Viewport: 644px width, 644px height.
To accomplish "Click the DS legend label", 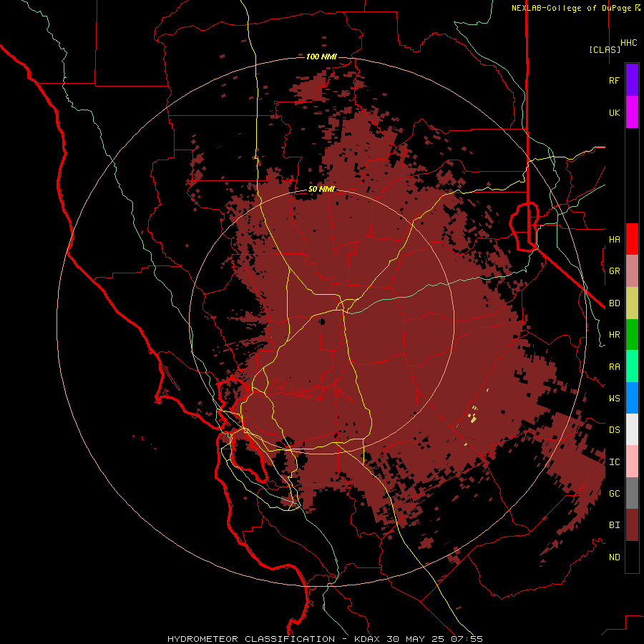I will (x=614, y=430).
